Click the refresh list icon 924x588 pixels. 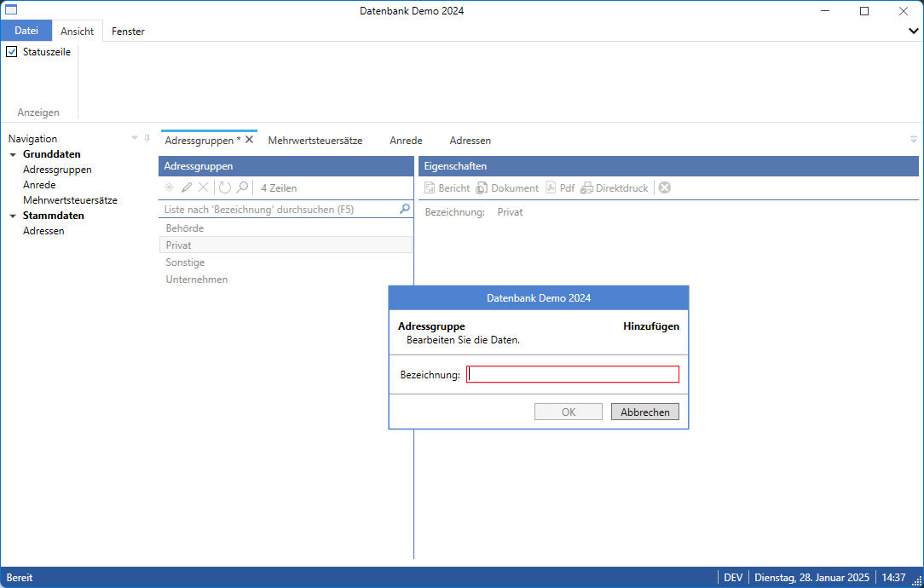pyautogui.click(x=225, y=187)
